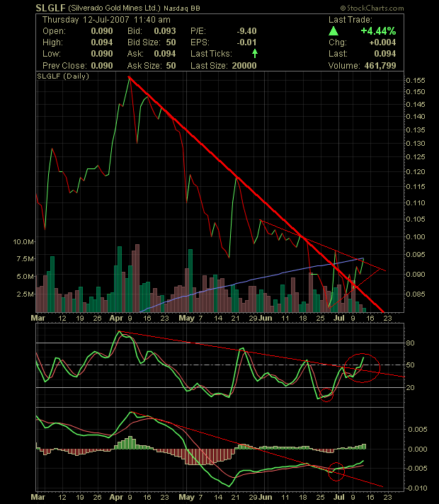Click the 10.0M volume axis label
This screenshot has height=504, width=439.
[x=23, y=241]
